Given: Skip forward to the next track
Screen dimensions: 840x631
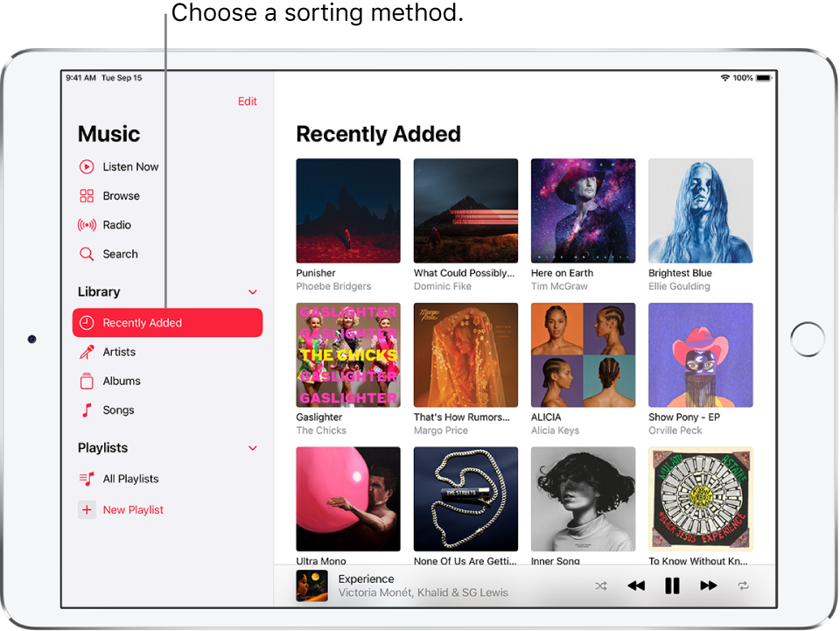Looking at the screenshot, I should 708,586.
